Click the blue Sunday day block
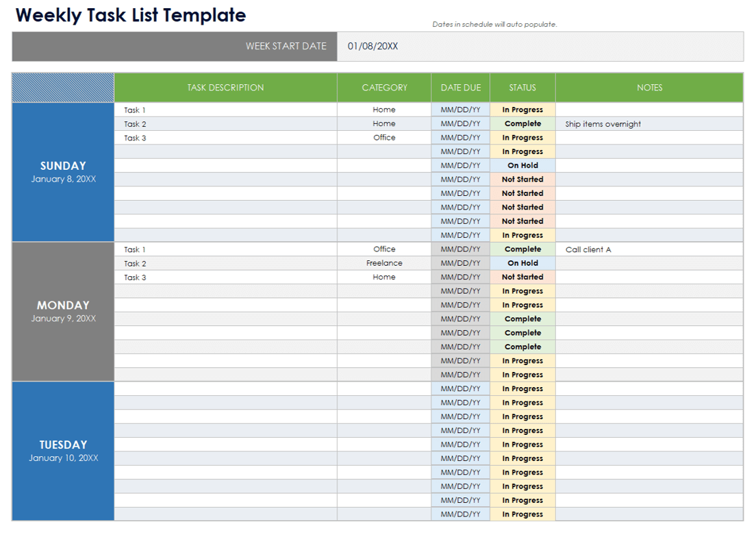 pos(63,172)
